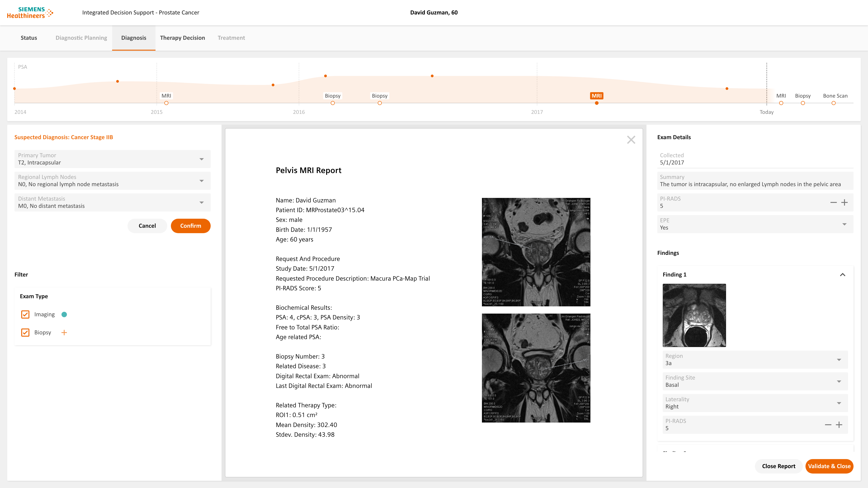Click the Collected date field

(x=755, y=159)
